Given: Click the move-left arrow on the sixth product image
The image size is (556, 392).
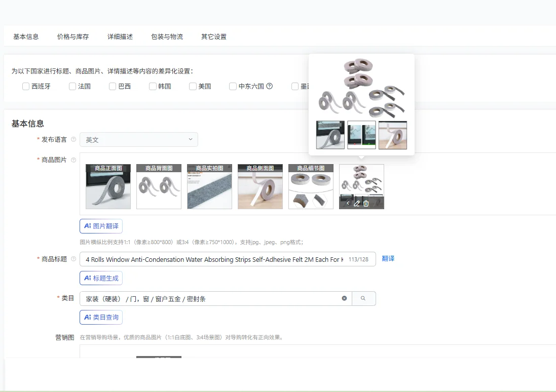Looking at the screenshot, I should 348,204.
